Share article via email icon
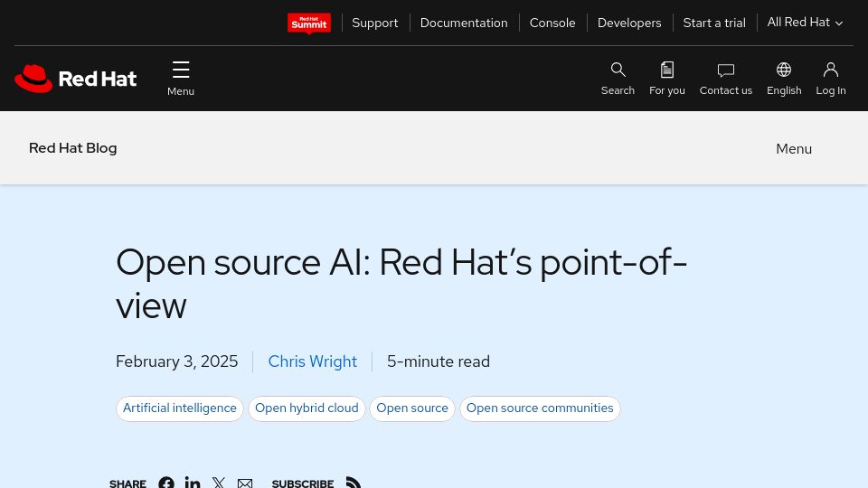This screenshot has height=488, width=868. pos(245,483)
